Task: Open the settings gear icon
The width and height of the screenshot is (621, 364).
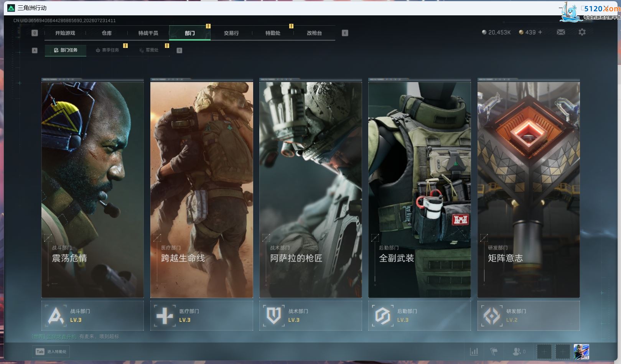Action: (x=582, y=32)
